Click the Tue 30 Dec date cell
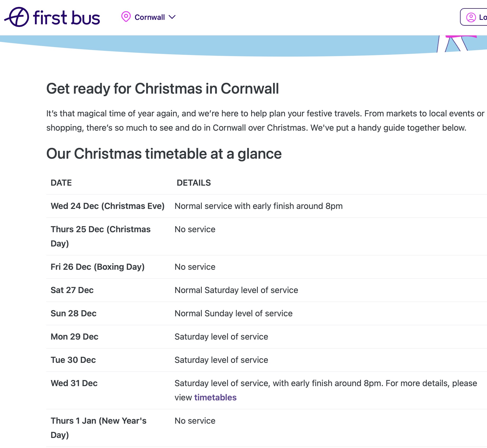The height and width of the screenshot is (448, 487). pyautogui.click(x=73, y=360)
